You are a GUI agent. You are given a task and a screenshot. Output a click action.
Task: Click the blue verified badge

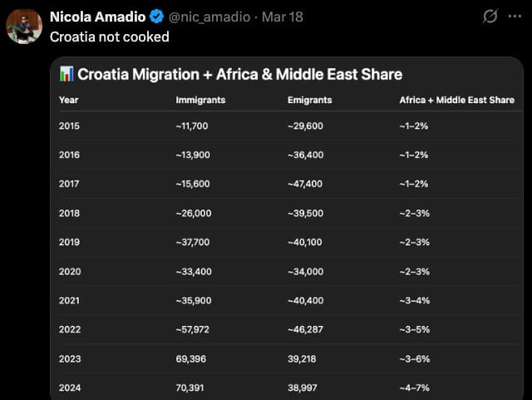156,17
